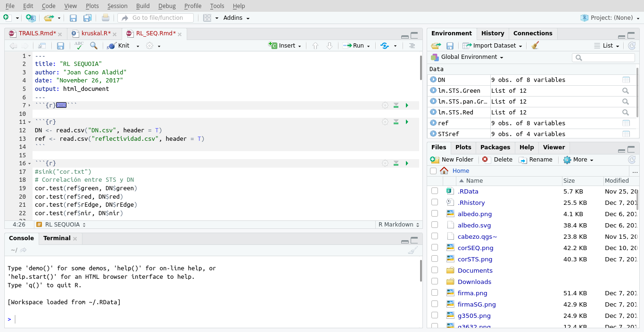Click the workspace panes grid icon
644x332 pixels.
207,18
